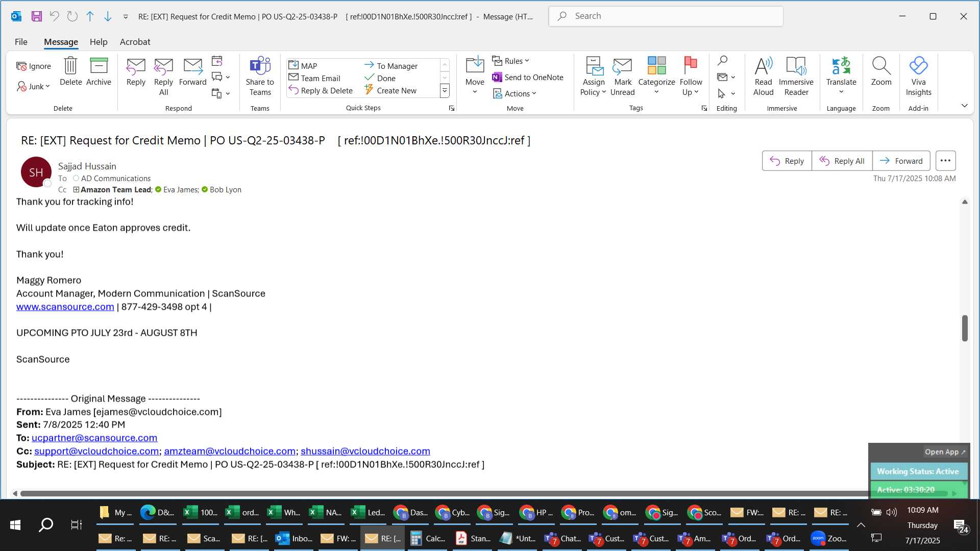Delete this message using the trash icon

[x=70, y=71]
